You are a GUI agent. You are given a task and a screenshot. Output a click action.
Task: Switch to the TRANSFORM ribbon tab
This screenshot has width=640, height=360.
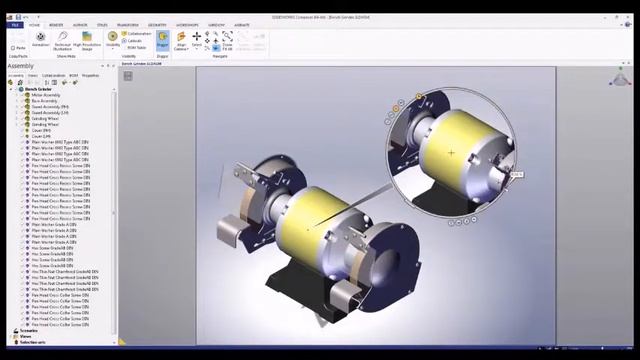[x=128, y=25]
